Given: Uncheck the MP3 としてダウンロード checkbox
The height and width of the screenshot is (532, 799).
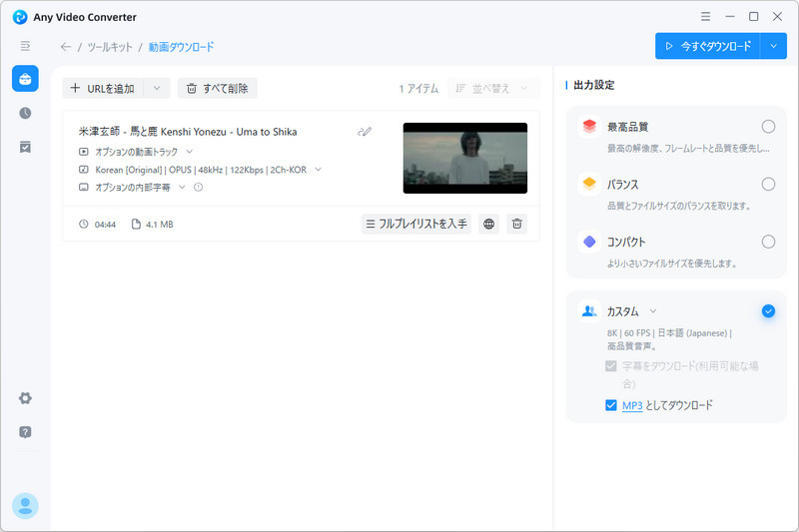Looking at the screenshot, I should click(x=611, y=405).
